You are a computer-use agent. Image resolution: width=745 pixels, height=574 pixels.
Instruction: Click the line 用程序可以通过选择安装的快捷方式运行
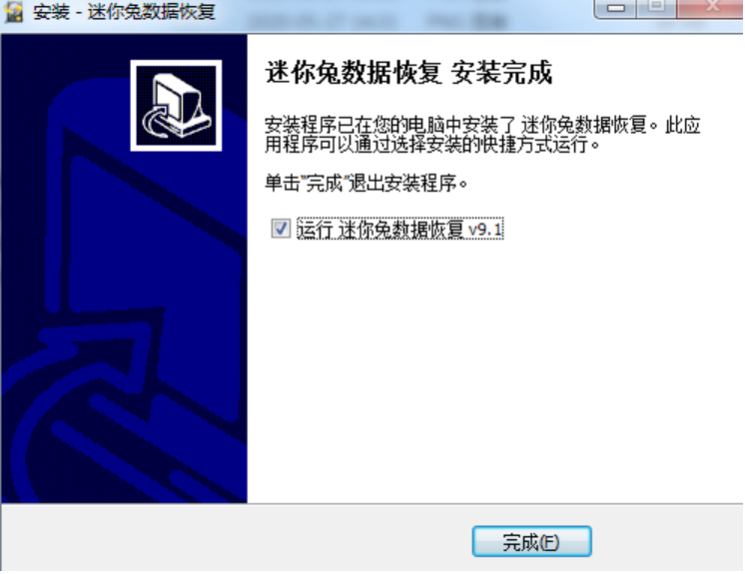click(431, 144)
